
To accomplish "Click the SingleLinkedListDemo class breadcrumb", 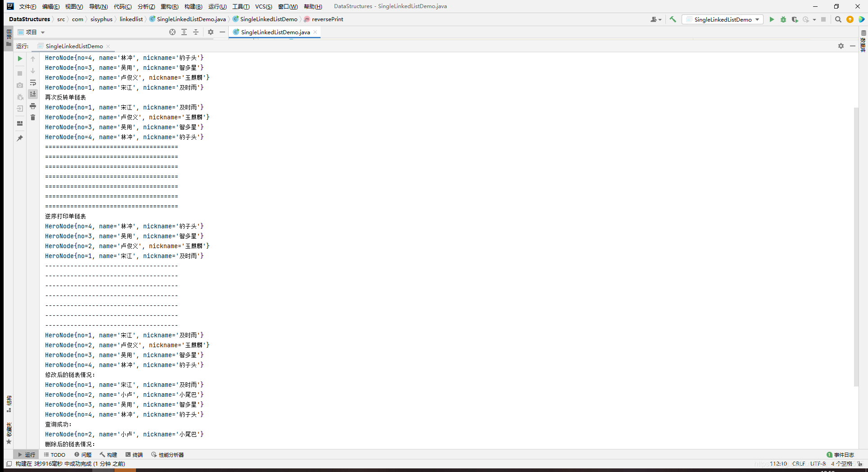I will [265, 19].
